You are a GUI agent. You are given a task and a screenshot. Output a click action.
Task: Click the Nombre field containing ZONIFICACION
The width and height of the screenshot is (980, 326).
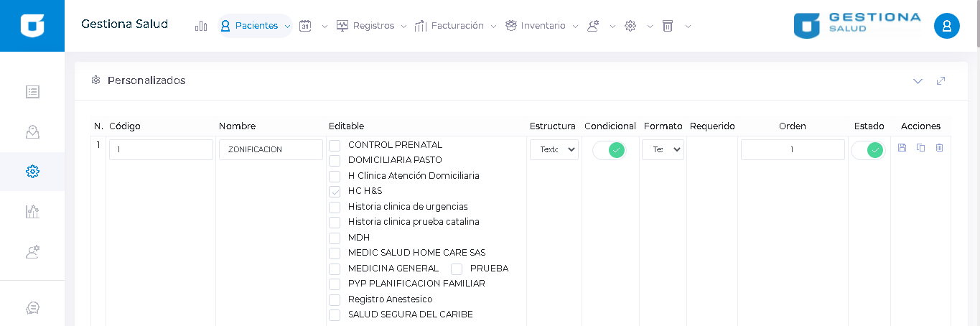pyautogui.click(x=271, y=149)
